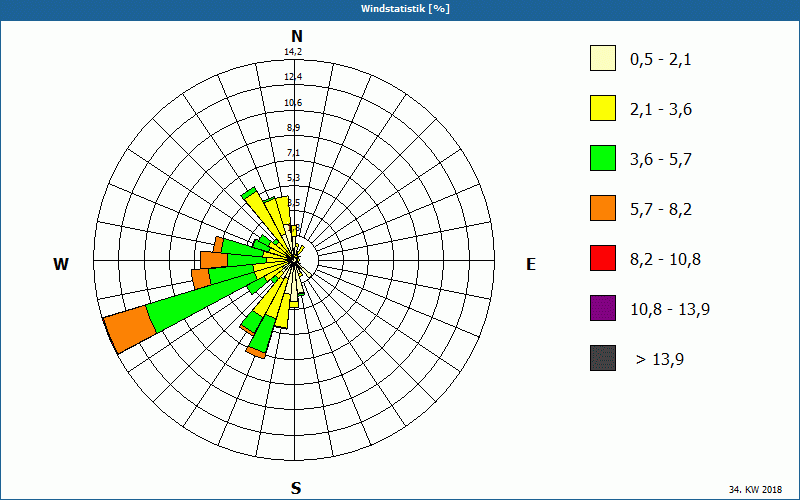Click the center of the wind rose
The image size is (800, 500).
pos(294,260)
